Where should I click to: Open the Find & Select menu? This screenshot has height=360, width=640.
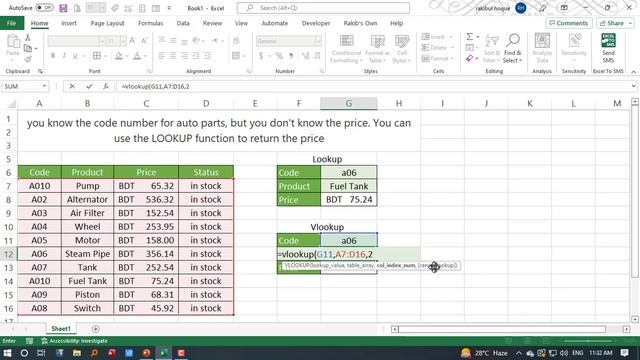[x=513, y=48]
